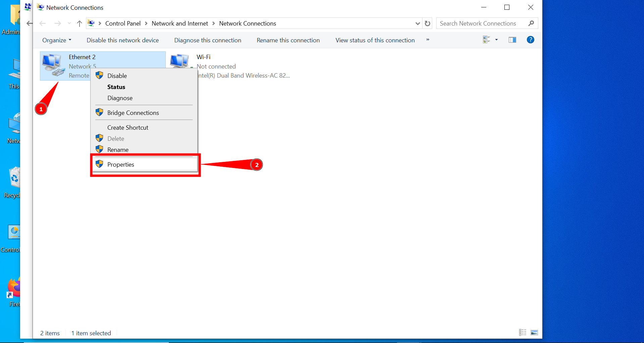
Task: Choose Bridge Connections in the context menu
Action: tap(144, 113)
